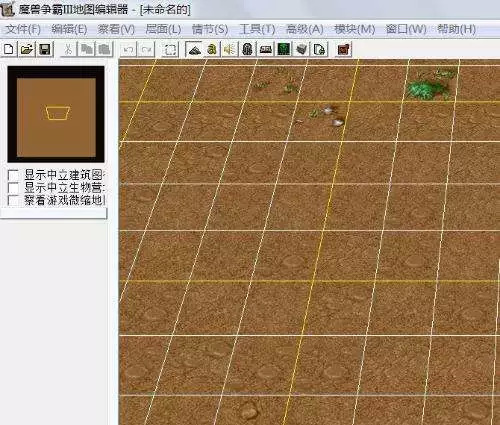Viewport: 500px width, 425px height.
Task: Select the selection brush tool
Action: [x=170, y=50]
